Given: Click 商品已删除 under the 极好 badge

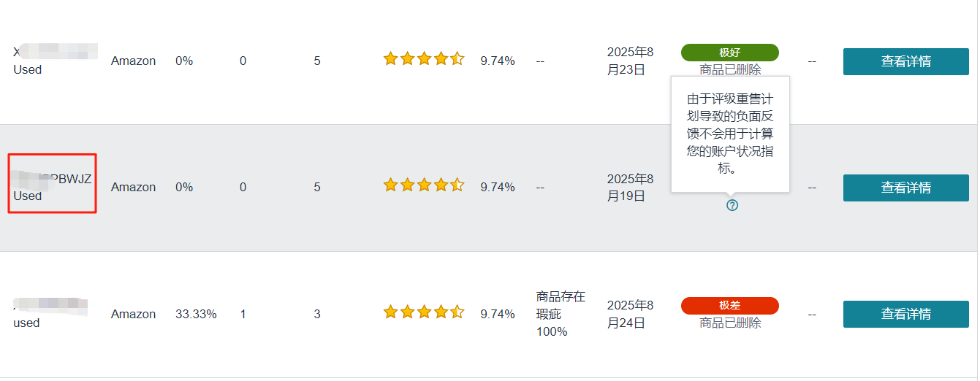Looking at the screenshot, I should coord(730,70).
